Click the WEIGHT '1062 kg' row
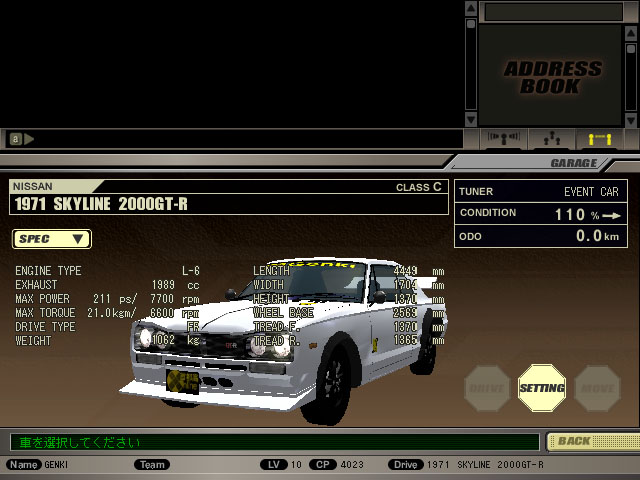Viewport: 640px width, 480px height. [107, 340]
